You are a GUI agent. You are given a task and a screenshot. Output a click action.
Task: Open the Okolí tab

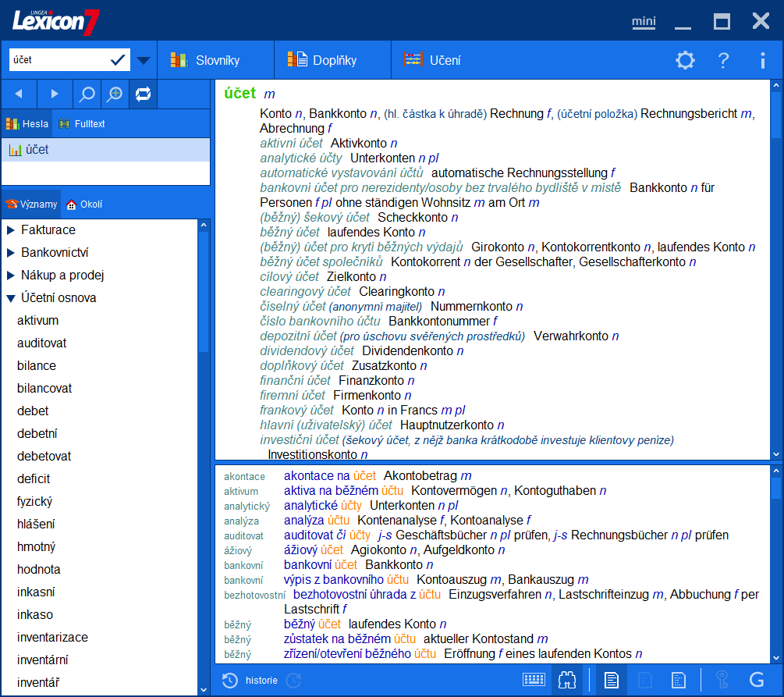point(83,204)
